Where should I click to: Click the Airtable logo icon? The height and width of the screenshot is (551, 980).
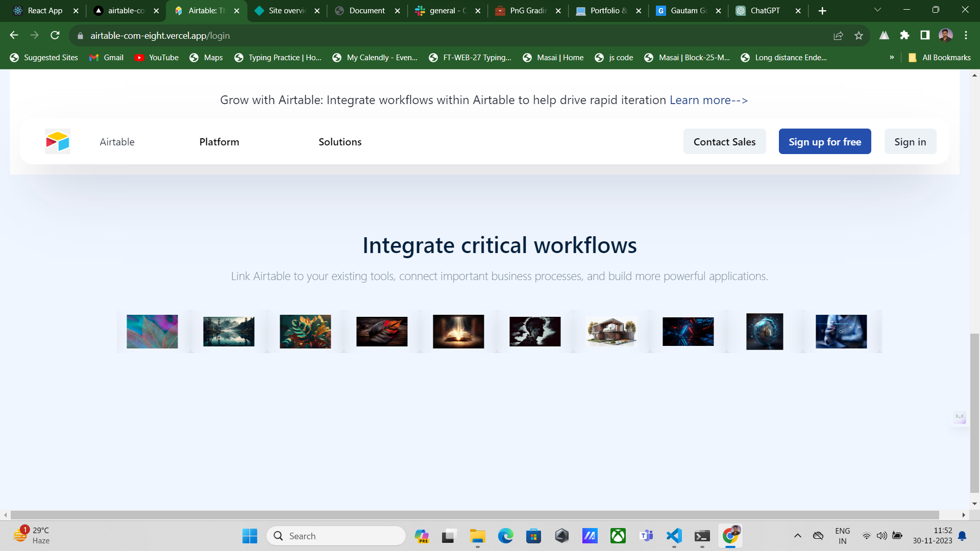[x=57, y=141]
